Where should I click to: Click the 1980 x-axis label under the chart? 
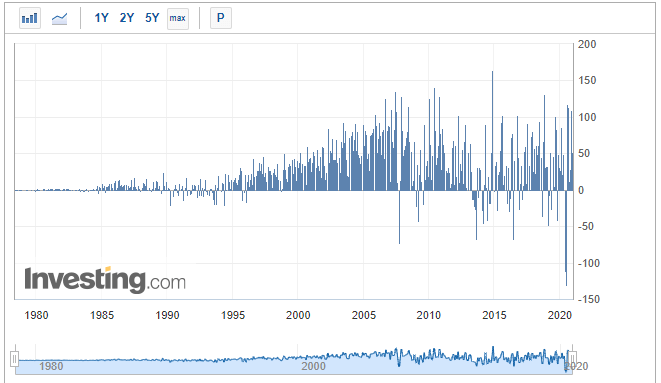point(36,315)
